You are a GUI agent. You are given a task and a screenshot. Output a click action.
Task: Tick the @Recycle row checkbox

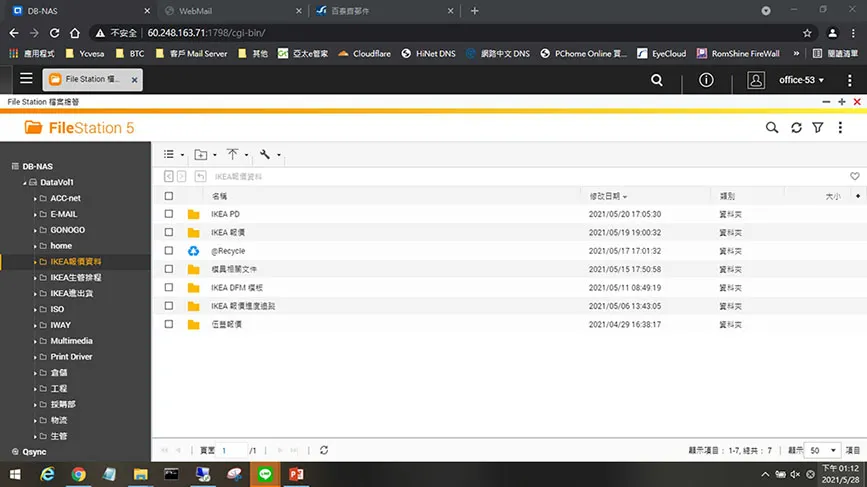tap(169, 250)
